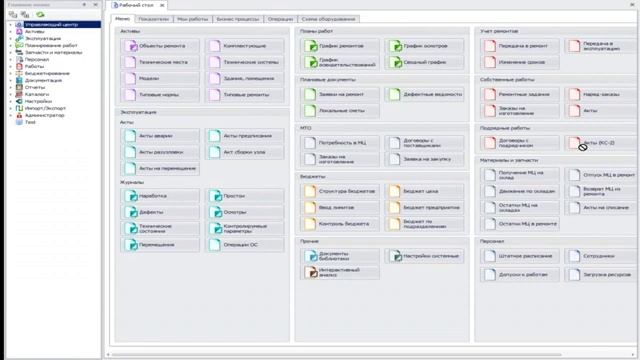Click the green icon of Заявки на ремонт
This screenshot has width=640, height=360.
click(x=311, y=94)
